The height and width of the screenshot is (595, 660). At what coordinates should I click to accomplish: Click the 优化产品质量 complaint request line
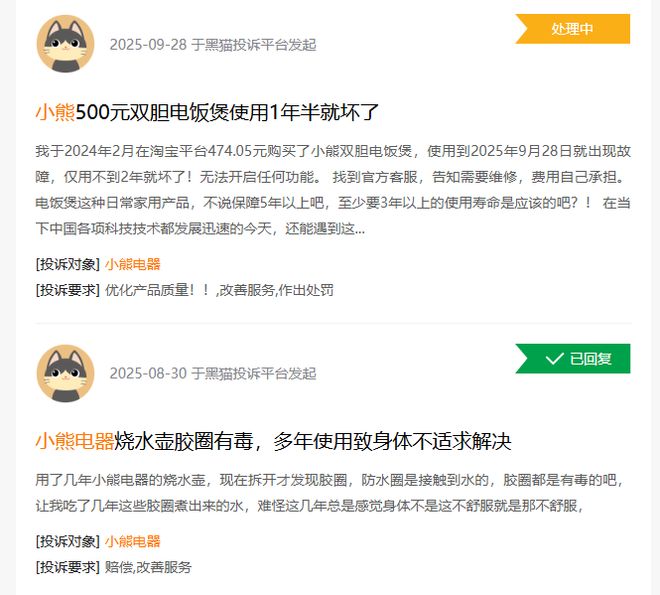point(184,290)
